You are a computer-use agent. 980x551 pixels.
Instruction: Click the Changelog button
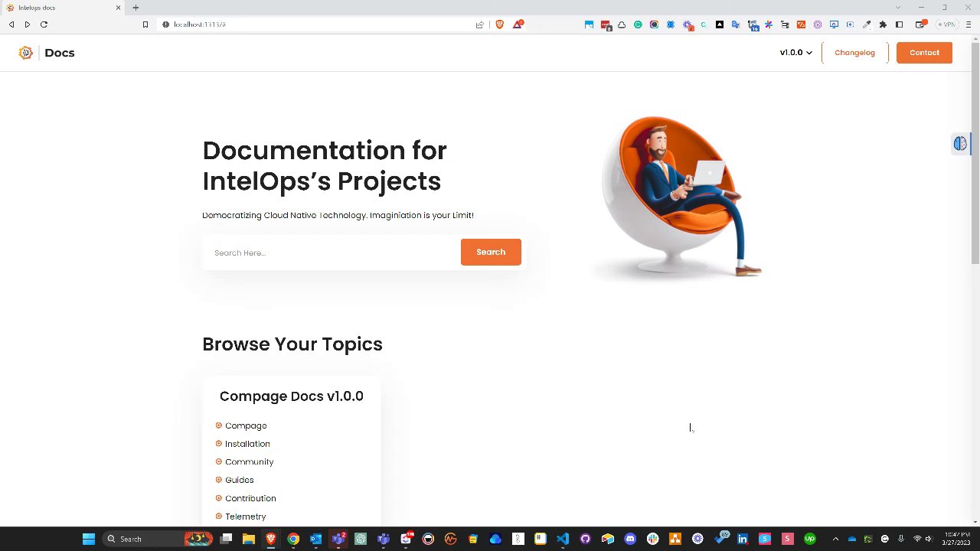tap(854, 53)
